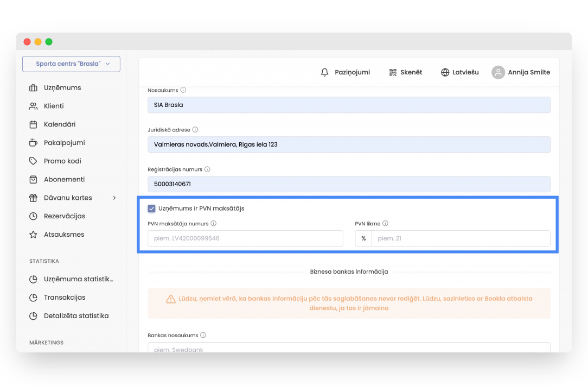
Task: Click the bell icon for Paziņojumi
Action: tap(325, 72)
